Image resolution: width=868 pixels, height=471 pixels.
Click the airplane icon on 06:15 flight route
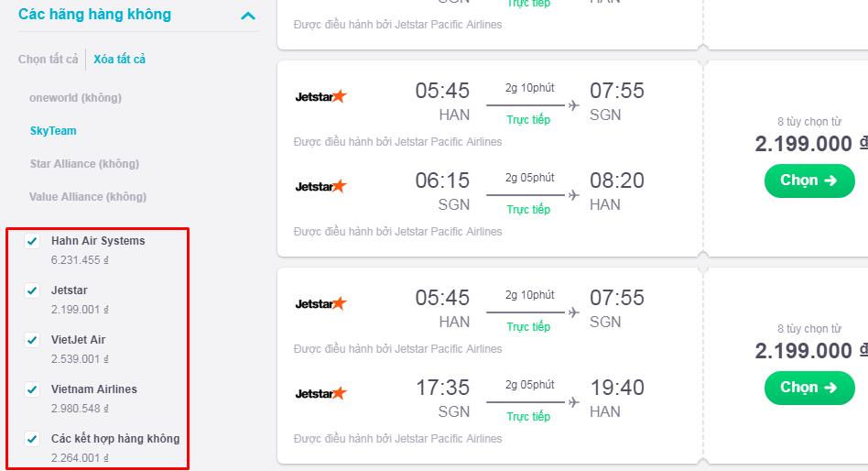[574, 194]
